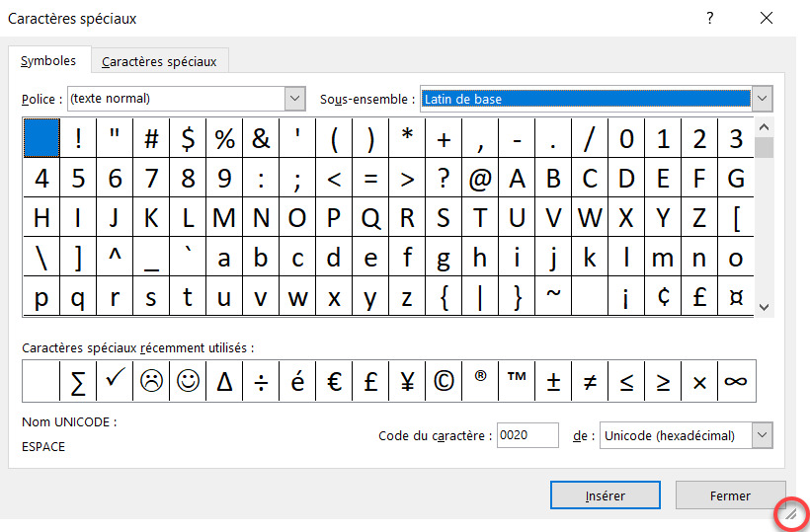Select the copyright symbol
The image size is (810, 532).
coord(444,381)
